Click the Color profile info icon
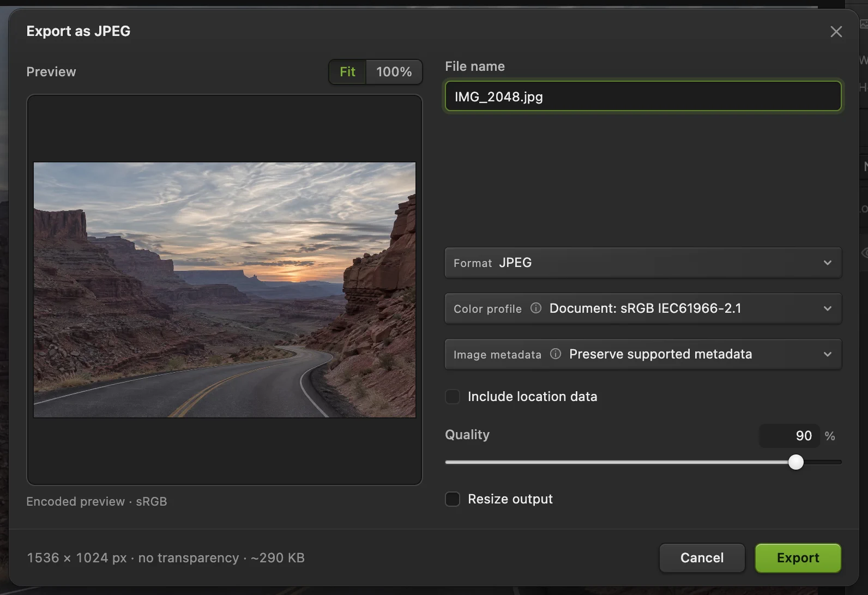Screen dimensions: 868x595 point(536,308)
